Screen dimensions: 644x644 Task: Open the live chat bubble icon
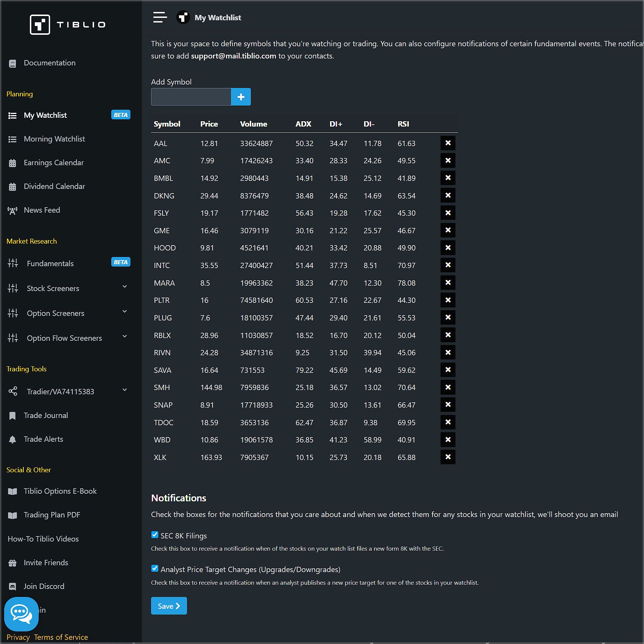pyautogui.click(x=21, y=614)
